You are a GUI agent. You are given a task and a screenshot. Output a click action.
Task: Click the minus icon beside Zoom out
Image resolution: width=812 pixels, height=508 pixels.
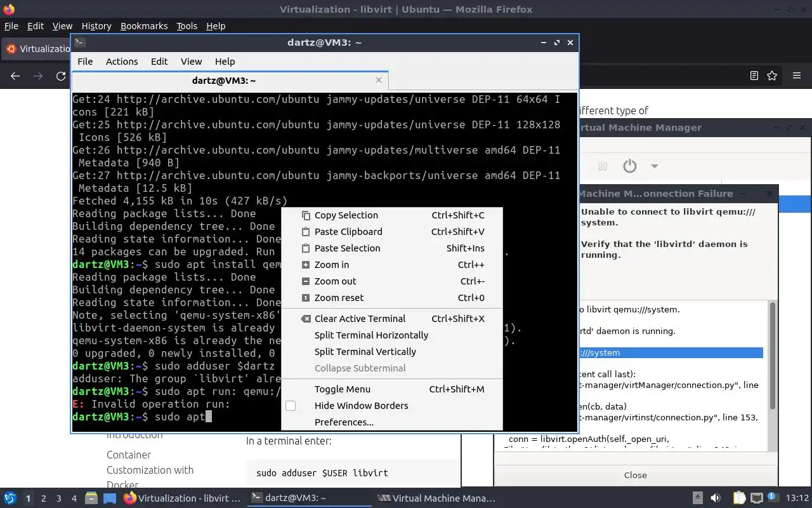(306, 281)
